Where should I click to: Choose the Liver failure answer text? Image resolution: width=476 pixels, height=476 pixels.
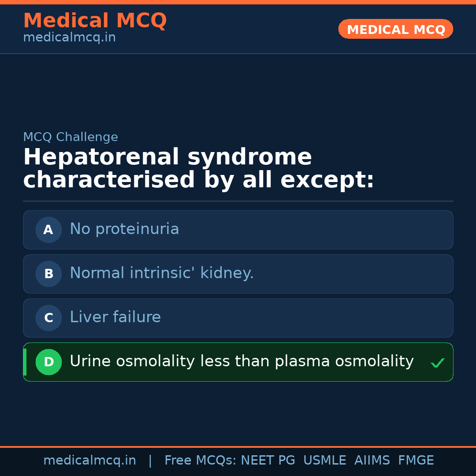click(x=115, y=317)
